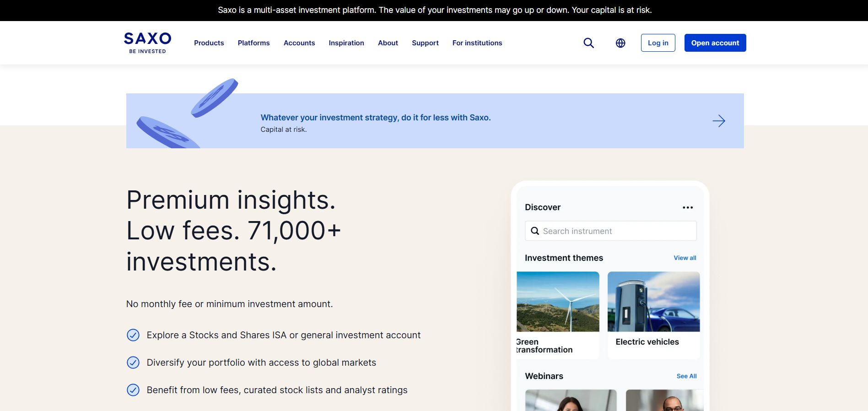This screenshot has width=868, height=411.
Task: Click checkmark icon beside Diversify your portfolio
Action: pos(133,362)
